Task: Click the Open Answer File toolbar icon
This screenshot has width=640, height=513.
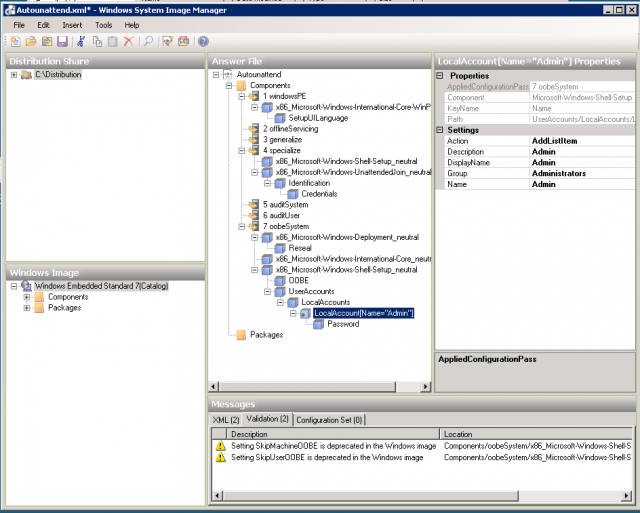Action: pos(31,41)
